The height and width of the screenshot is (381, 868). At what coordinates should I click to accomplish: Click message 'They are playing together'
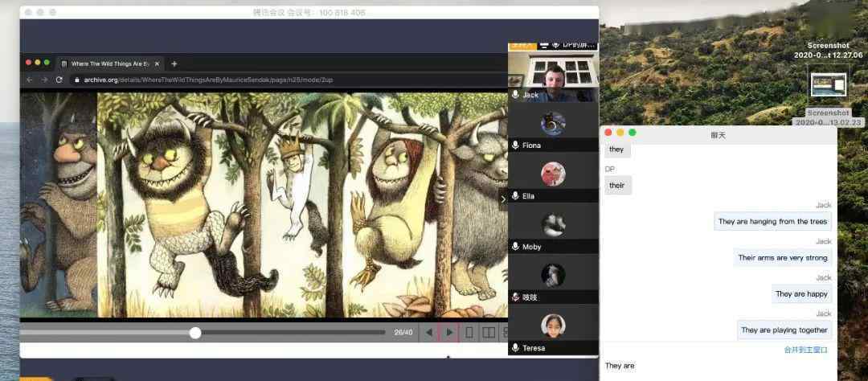click(x=784, y=330)
